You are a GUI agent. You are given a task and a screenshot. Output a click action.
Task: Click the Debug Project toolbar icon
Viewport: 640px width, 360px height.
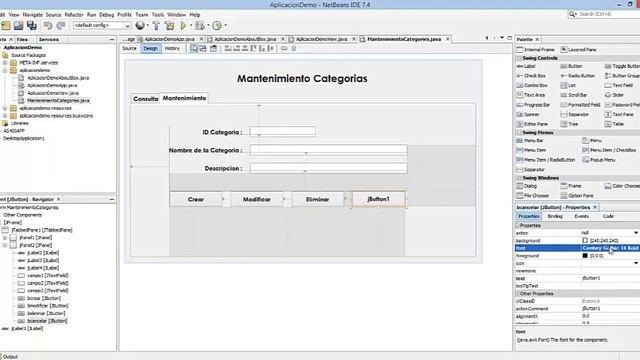click(x=200, y=25)
